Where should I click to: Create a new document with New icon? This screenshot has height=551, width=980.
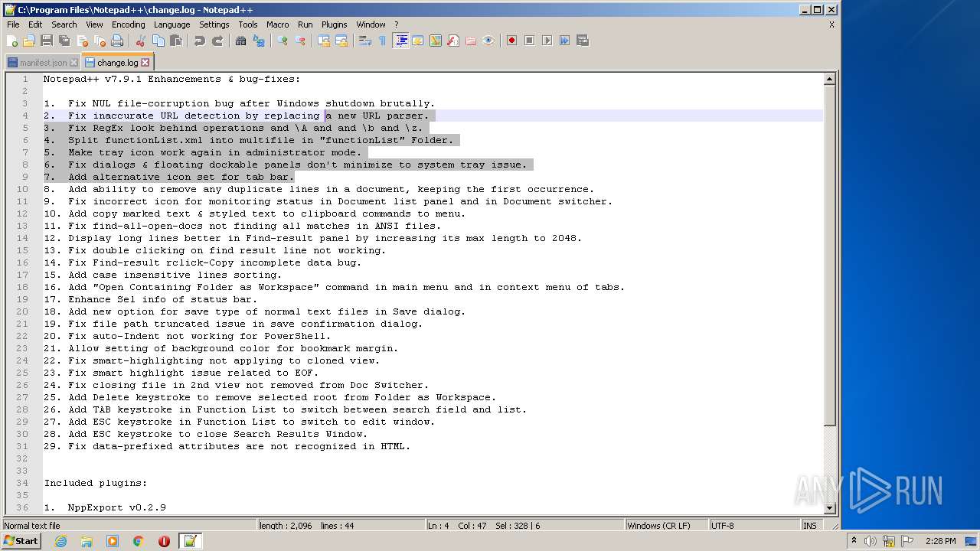click(12, 41)
